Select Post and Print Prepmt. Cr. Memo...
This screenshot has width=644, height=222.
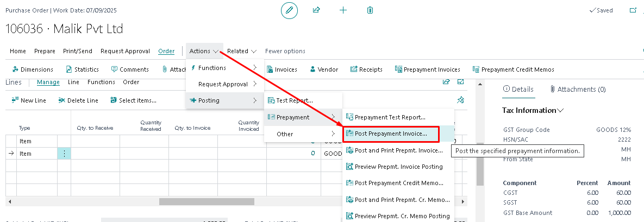coord(398,200)
